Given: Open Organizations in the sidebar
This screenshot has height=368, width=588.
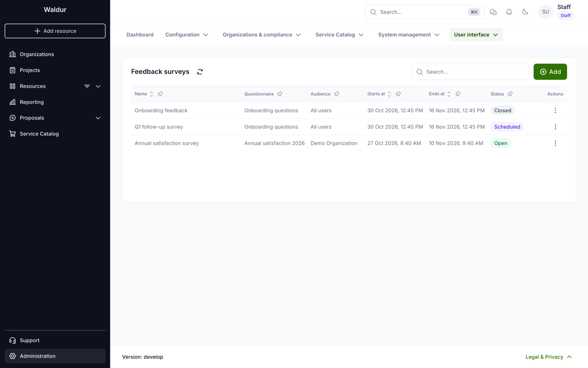Looking at the screenshot, I should 55,54.
